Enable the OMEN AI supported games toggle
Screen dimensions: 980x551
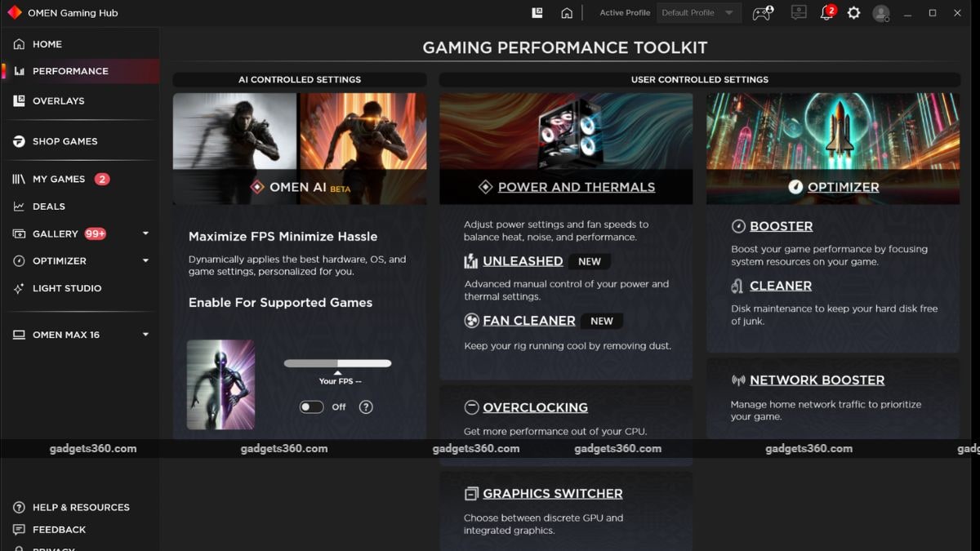(311, 407)
